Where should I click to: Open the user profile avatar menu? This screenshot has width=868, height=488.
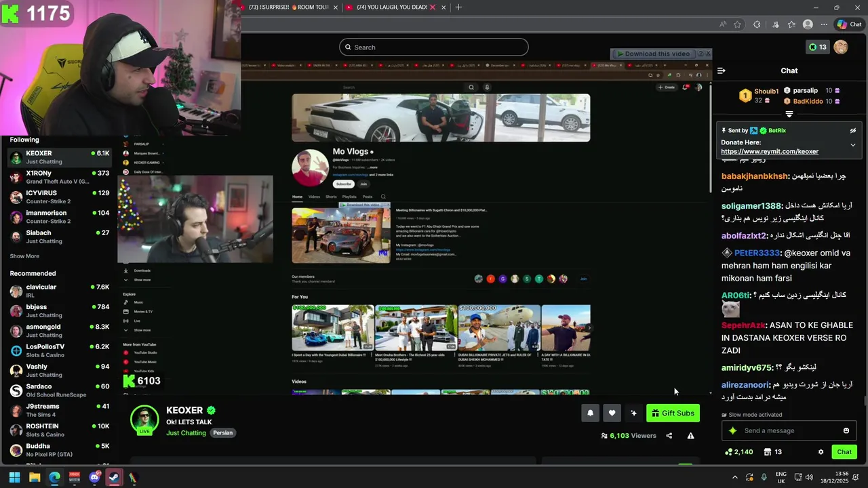pyautogui.click(x=841, y=47)
